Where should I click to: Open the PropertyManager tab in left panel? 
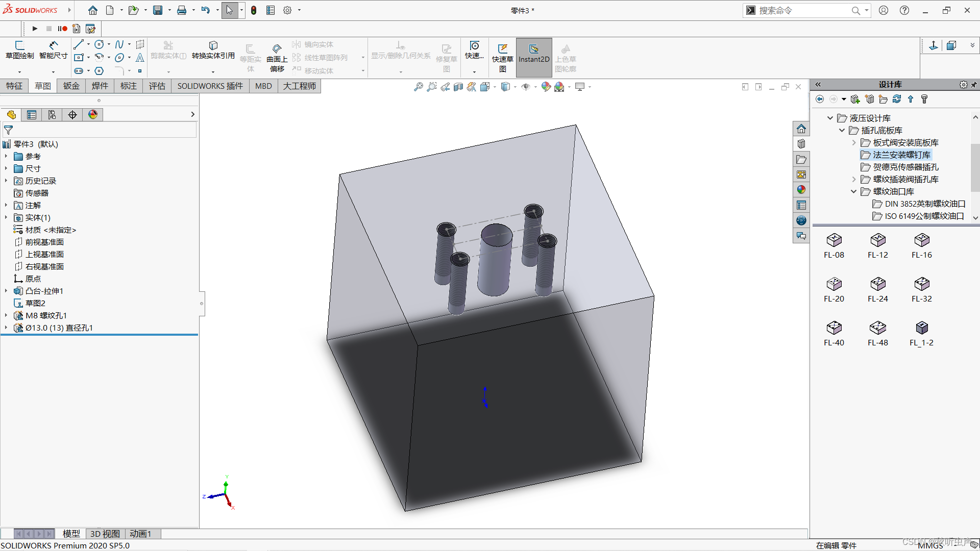pos(32,115)
